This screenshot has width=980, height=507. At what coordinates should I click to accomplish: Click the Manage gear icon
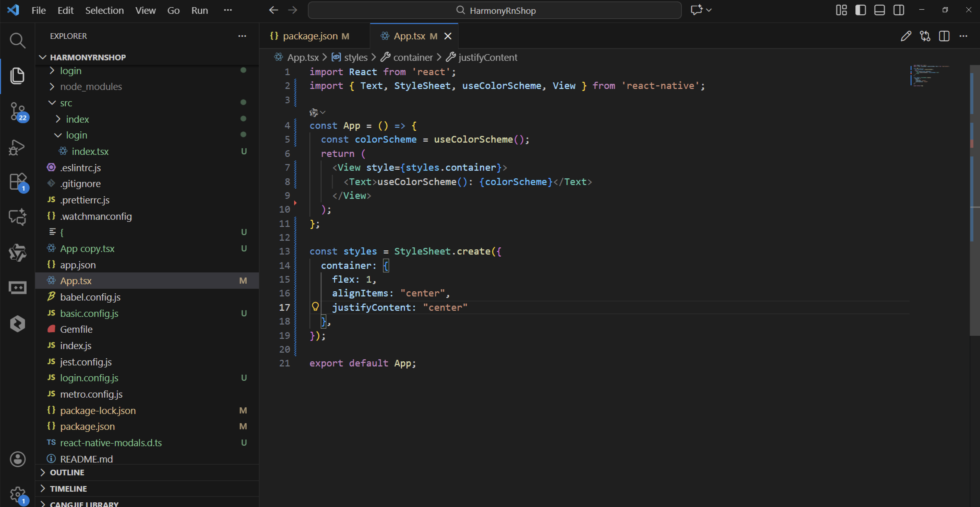tap(17, 494)
